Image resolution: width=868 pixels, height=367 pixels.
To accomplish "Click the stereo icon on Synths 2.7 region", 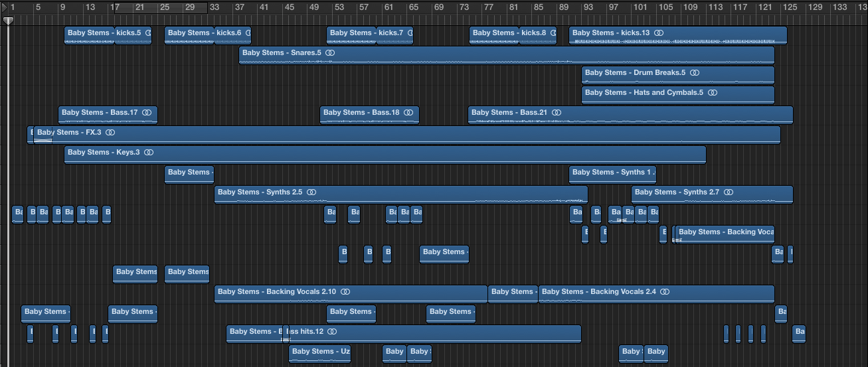I will click(x=729, y=192).
